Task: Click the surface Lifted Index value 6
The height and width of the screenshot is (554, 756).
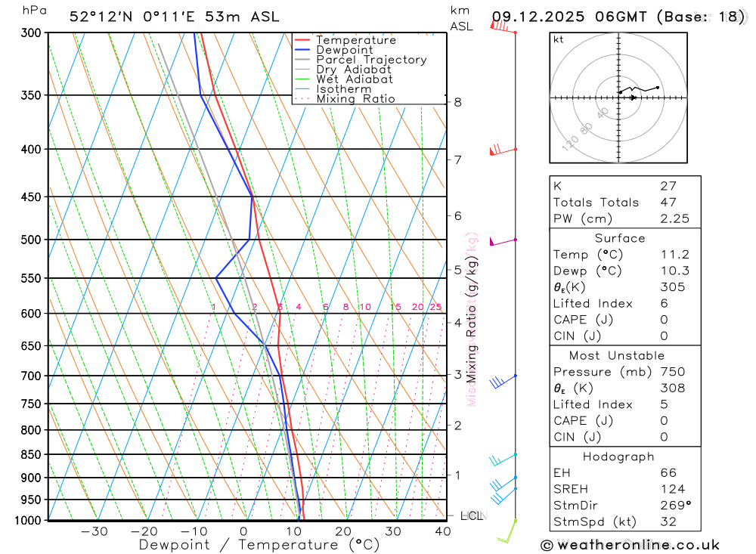Action: pyautogui.click(x=664, y=303)
